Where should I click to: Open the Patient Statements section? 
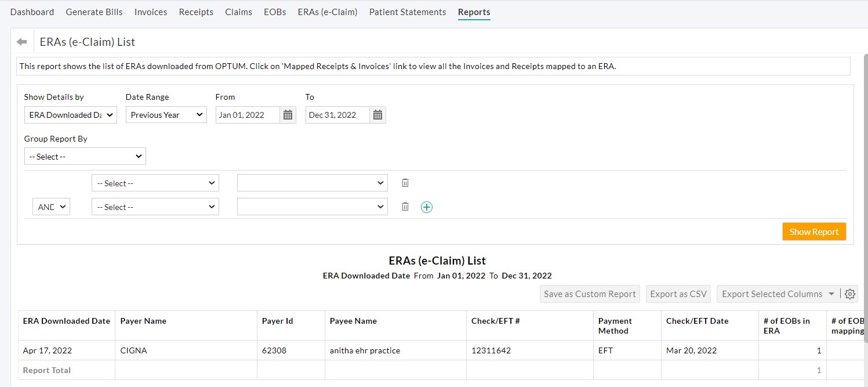coord(407,12)
